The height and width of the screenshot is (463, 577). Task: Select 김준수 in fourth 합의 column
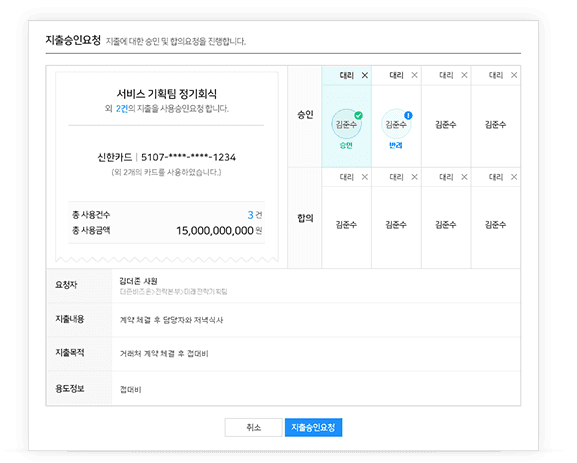[495, 225]
